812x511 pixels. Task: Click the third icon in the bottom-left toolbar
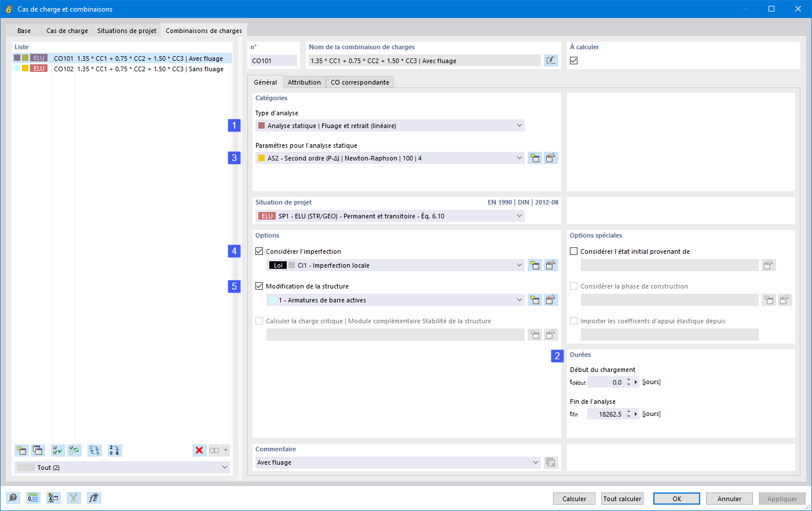click(53, 498)
